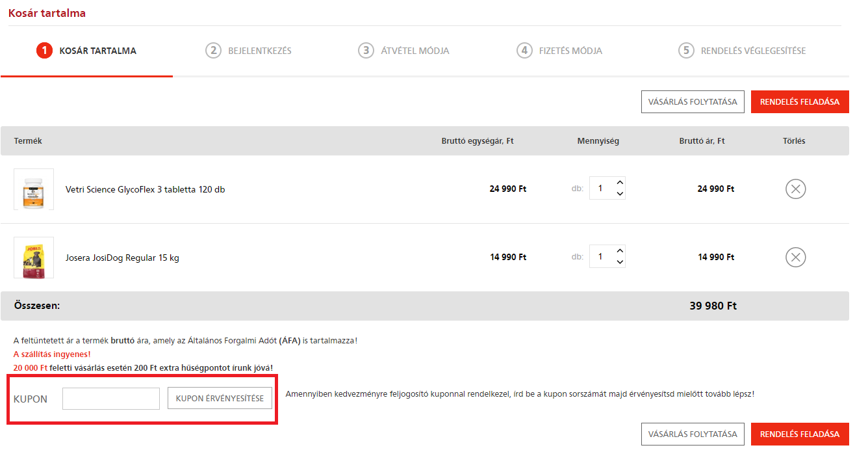Decrease quantity of Josera JosiDog Regular
Viewport: 868px width, 452px height.
(x=620, y=262)
